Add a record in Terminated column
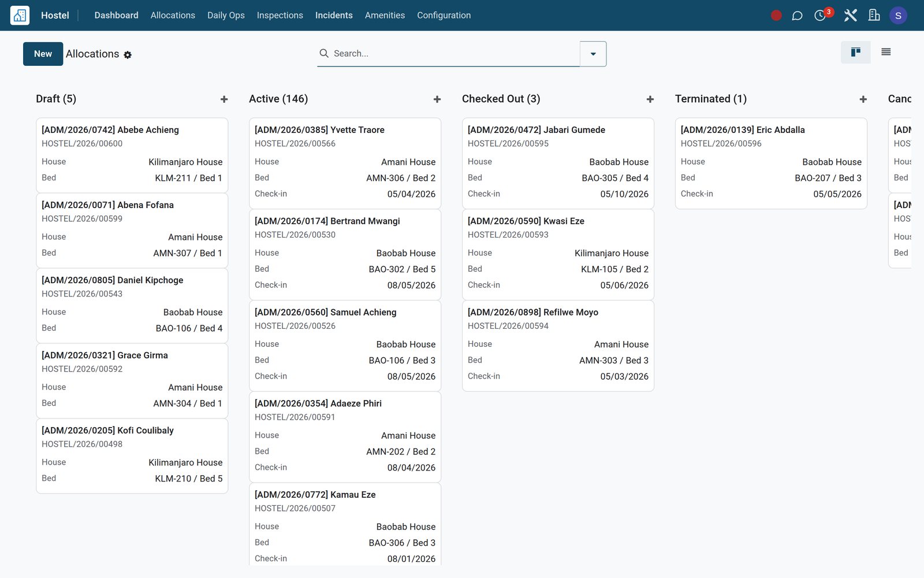The width and height of the screenshot is (924, 578). 863,99
